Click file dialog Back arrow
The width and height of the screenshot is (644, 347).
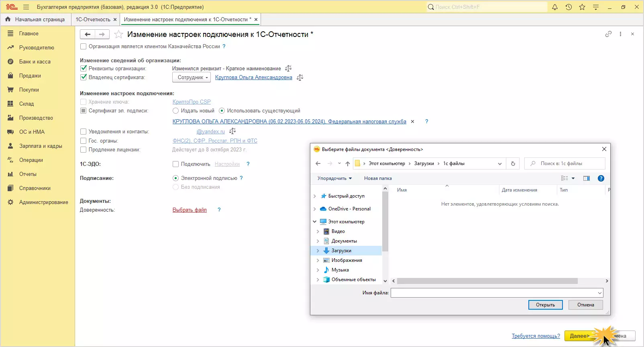click(x=318, y=163)
